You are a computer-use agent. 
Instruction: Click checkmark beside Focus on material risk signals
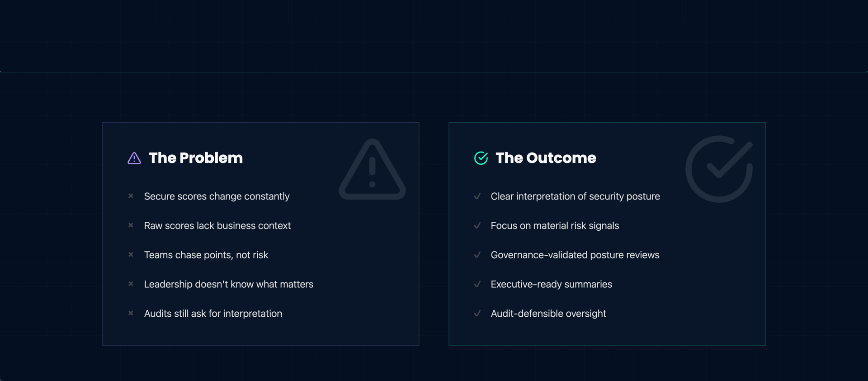(x=477, y=225)
